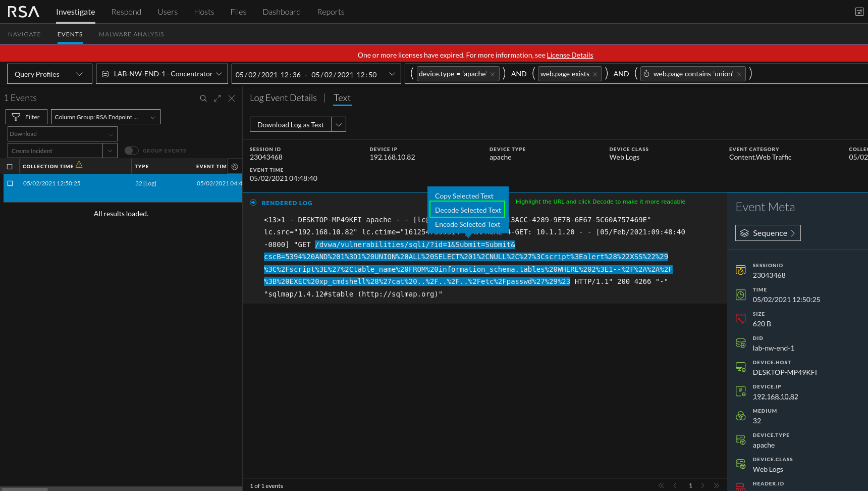Check the select-all checkbox in table header

pos(10,166)
